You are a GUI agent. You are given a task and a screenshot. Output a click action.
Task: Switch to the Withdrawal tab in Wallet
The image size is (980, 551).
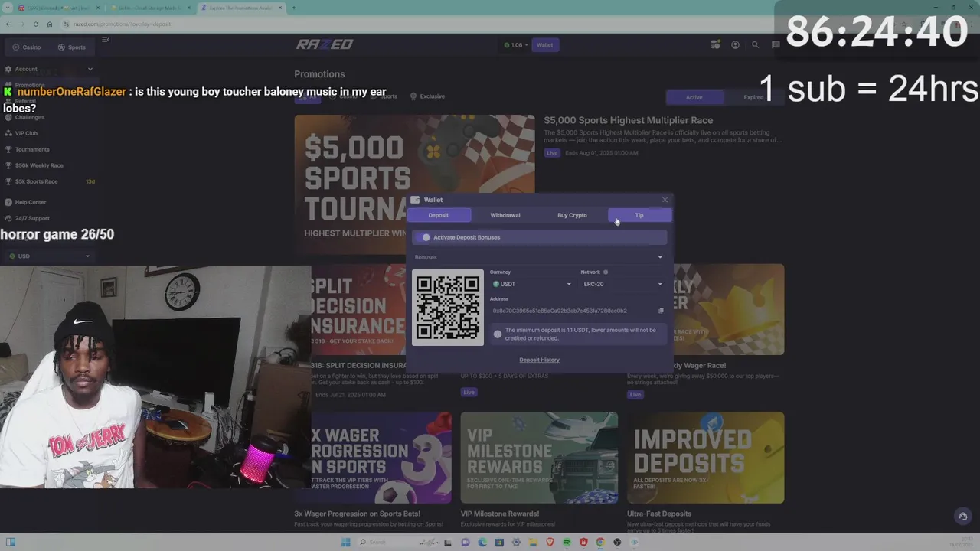pos(505,215)
